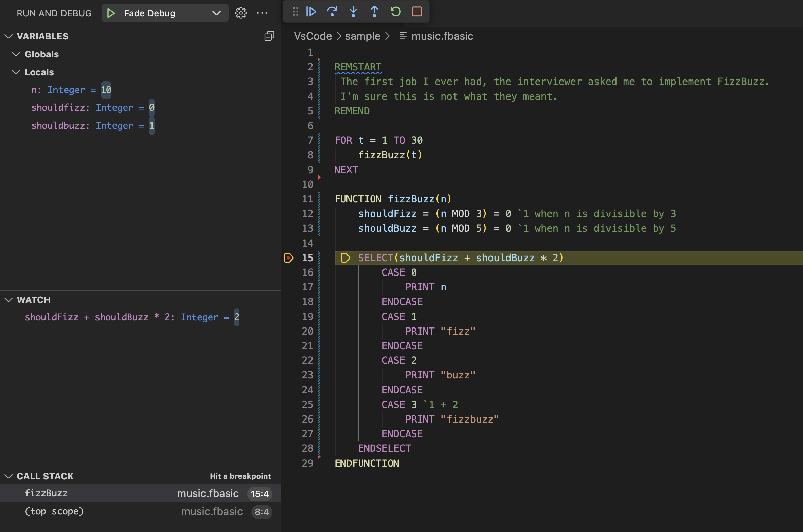Click the Step Out arrow icon
803x532 pixels.
pyautogui.click(x=374, y=12)
